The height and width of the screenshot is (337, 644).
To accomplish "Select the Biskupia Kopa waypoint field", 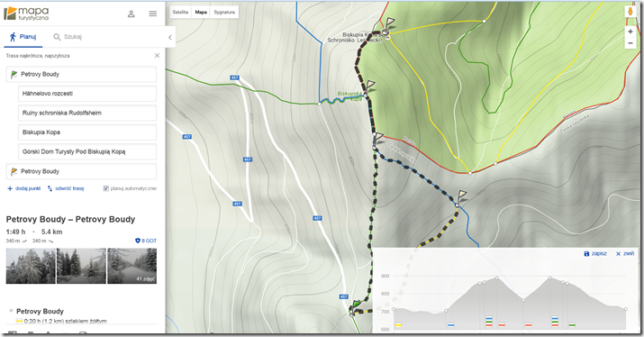I will (87, 132).
